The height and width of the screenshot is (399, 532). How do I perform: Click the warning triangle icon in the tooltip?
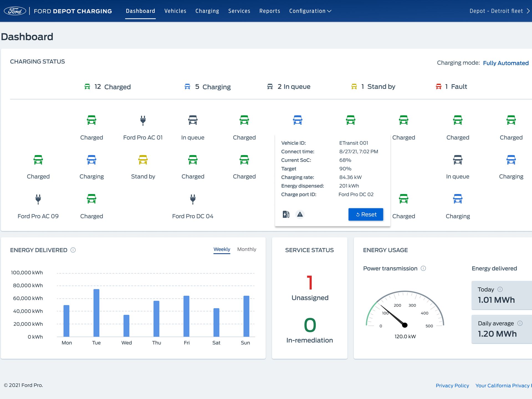pos(300,214)
